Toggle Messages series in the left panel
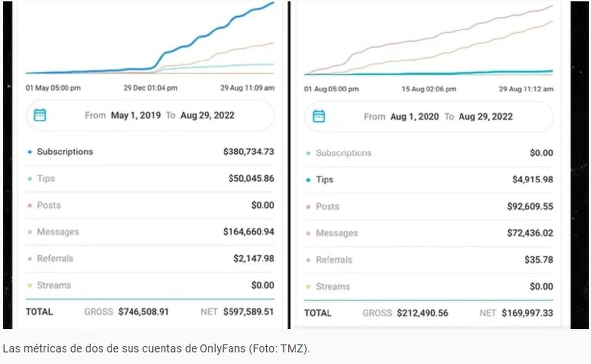Image resolution: width=591 pixels, height=364 pixels. [58, 232]
